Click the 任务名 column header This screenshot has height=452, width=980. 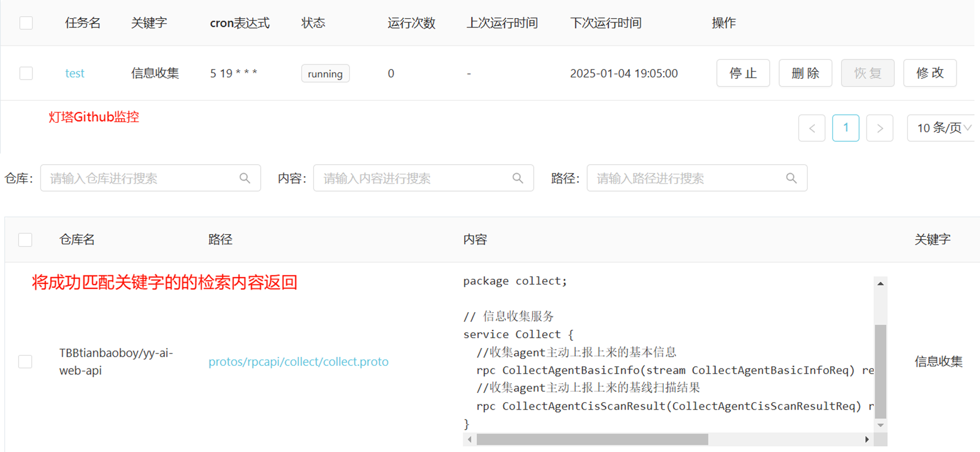coord(83,23)
